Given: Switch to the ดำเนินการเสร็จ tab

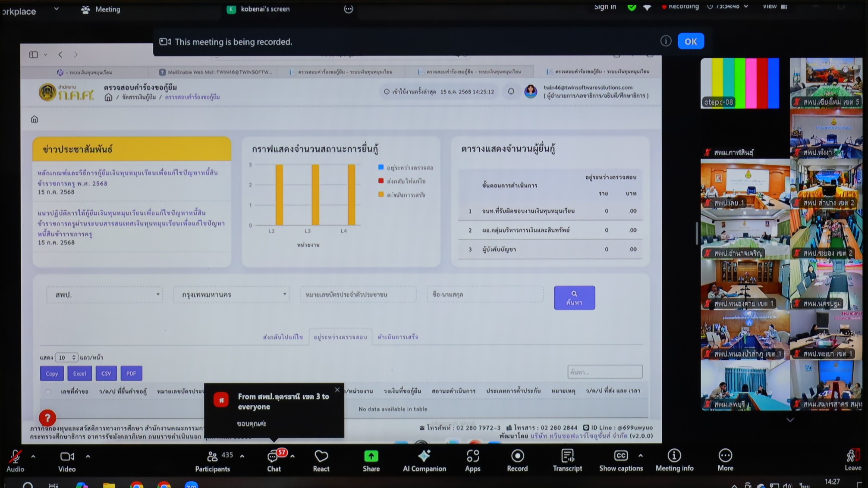Looking at the screenshot, I should coord(398,337).
